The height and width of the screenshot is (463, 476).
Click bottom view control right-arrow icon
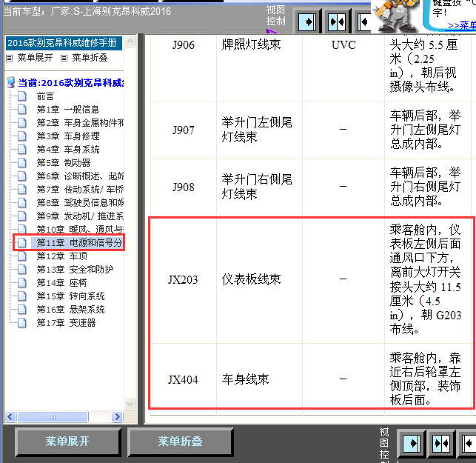(x=412, y=444)
